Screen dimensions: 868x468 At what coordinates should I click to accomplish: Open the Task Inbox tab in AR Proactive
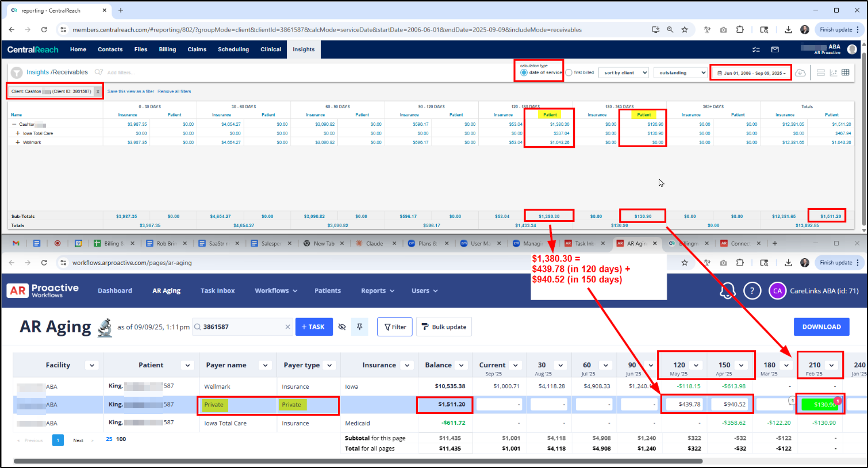tap(217, 291)
